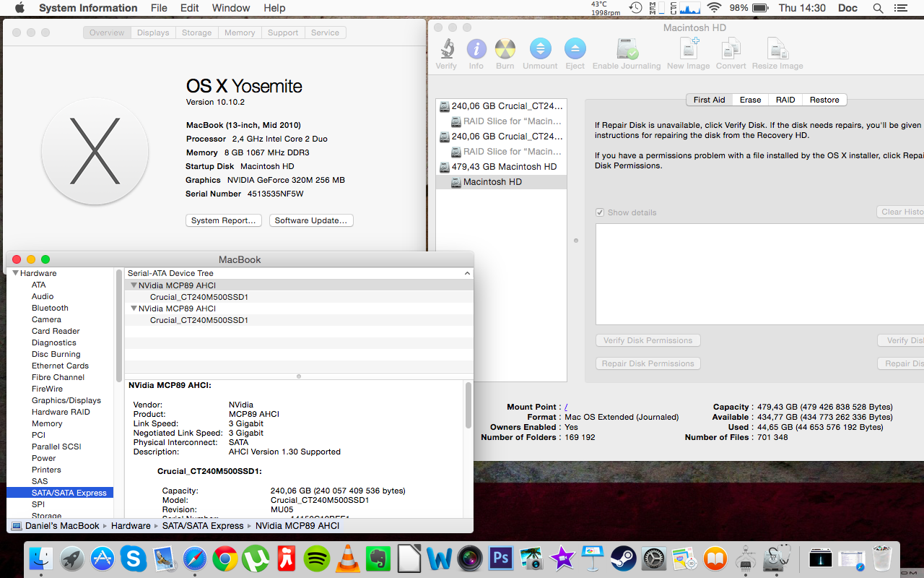924x578 pixels.
Task: Click the Time Machine menu bar icon
Action: [x=636, y=8]
